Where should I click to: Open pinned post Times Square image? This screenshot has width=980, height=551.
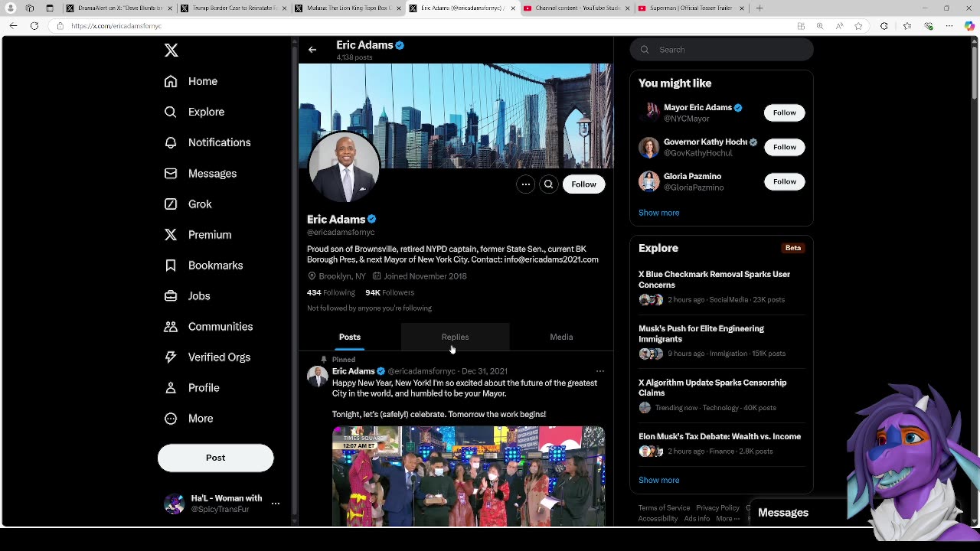coord(469,476)
